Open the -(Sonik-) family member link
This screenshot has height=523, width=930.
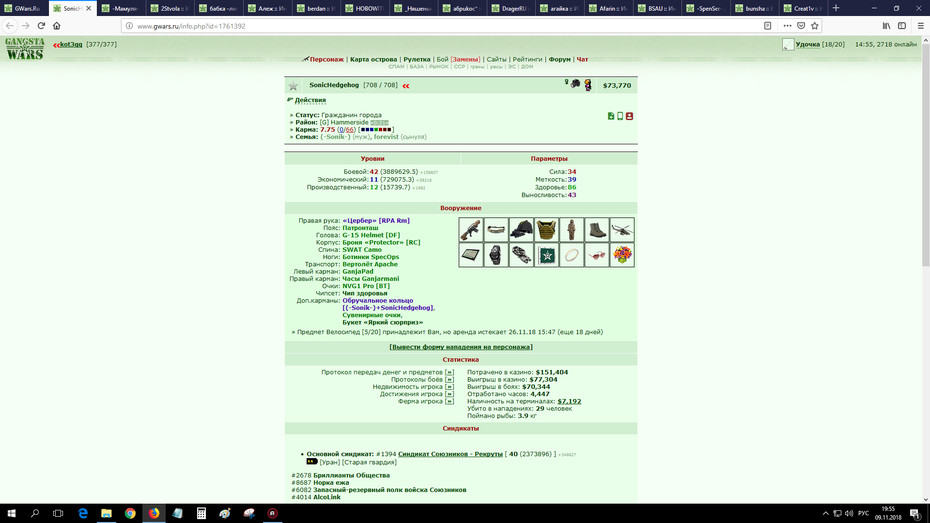(x=336, y=137)
